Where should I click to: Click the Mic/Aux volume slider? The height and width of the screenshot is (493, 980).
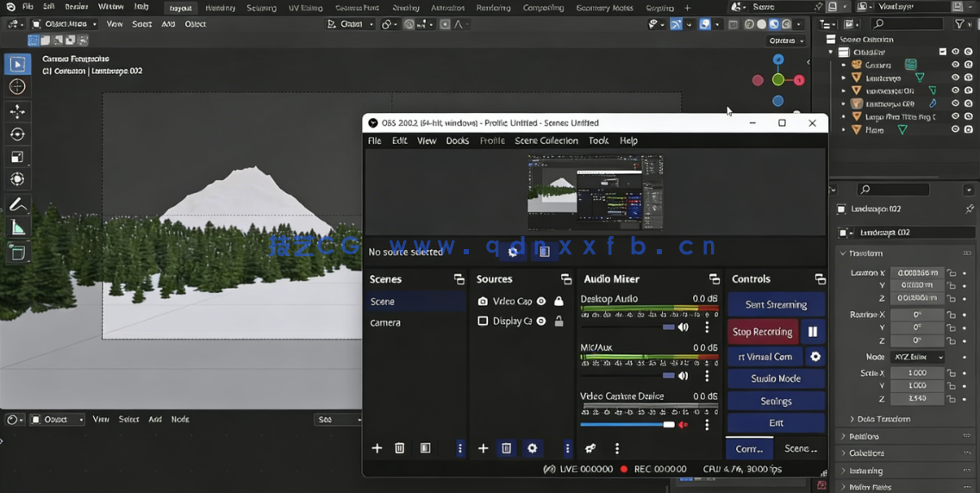[x=627, y=376]
